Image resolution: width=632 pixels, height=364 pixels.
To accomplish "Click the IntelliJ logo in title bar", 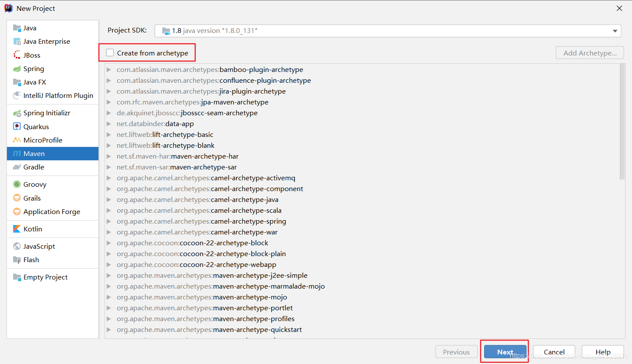I will [8, 8].
